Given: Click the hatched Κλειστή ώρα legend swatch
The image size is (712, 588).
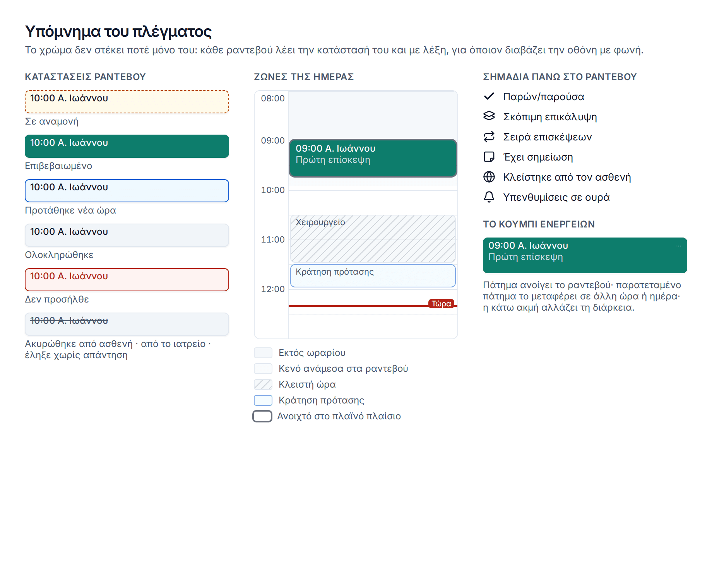Looking at the screenshot, I should [x=263, y=385].
